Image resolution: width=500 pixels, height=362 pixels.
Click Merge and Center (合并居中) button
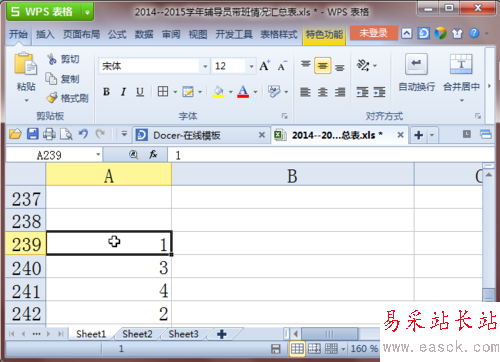461,73
